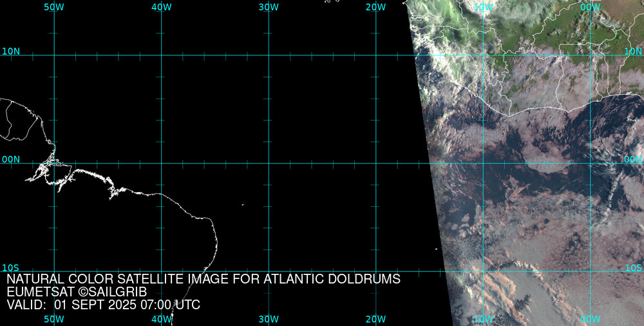The image size is (644, 326).
Task: Pick the 10N latitude label on the right edge
Action: (633, 52)
